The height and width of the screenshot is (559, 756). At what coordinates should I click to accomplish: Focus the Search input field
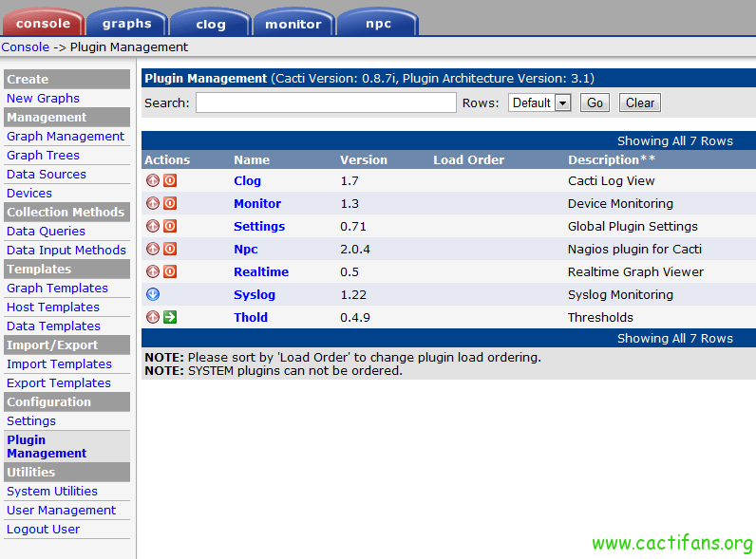click(x=326, y=102)
